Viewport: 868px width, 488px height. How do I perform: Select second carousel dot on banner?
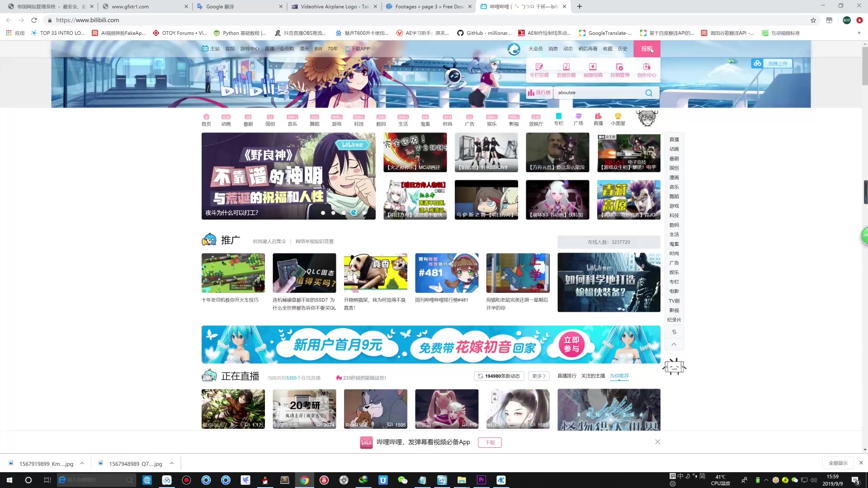click(333, 213)
